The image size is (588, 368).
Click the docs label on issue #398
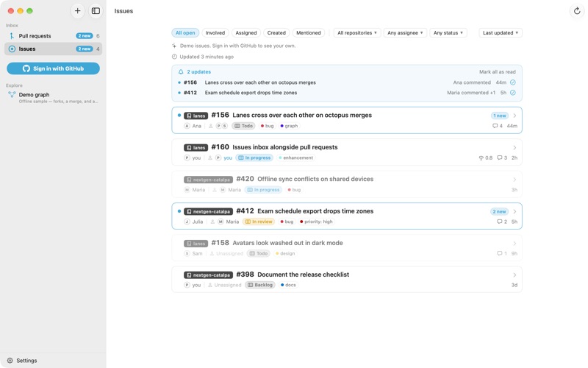[288, 285]
